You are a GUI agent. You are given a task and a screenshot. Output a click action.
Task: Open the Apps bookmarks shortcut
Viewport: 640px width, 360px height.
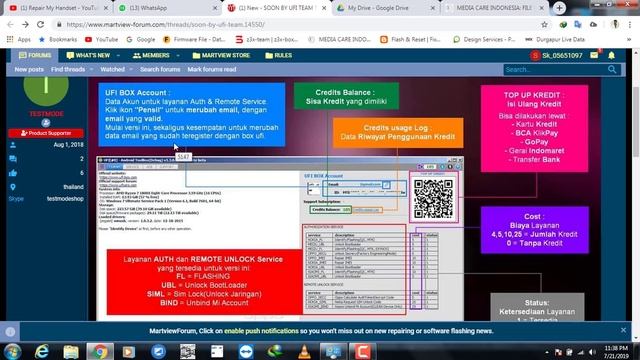[x=19, y=40]
